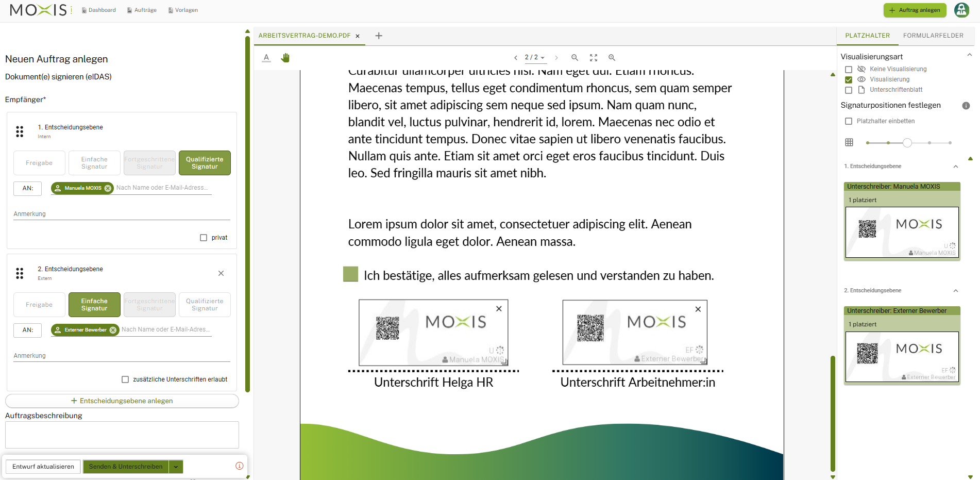Remove Manuela MOXIS recipient chip
Image resolution: width=980 pixels, height=480 pixels.
coord(108,188)
